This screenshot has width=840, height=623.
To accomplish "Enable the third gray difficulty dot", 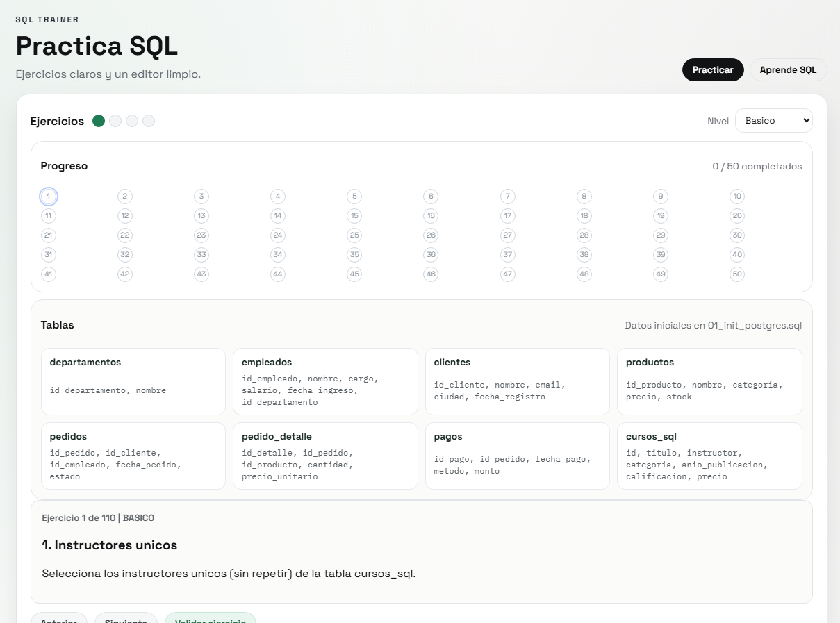I will pos(131,120).
